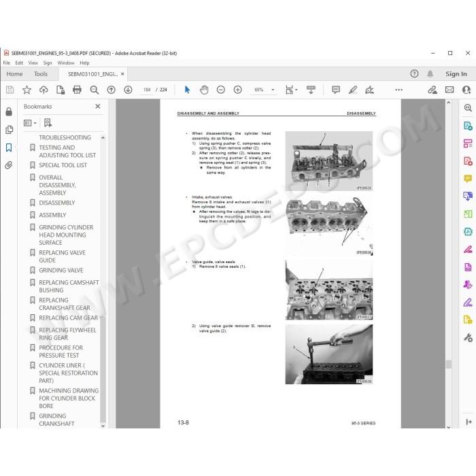Click the valve guide remover hammer photo
Screen dimensions: 476x476
pyautogui.click(x=328, y=354)
